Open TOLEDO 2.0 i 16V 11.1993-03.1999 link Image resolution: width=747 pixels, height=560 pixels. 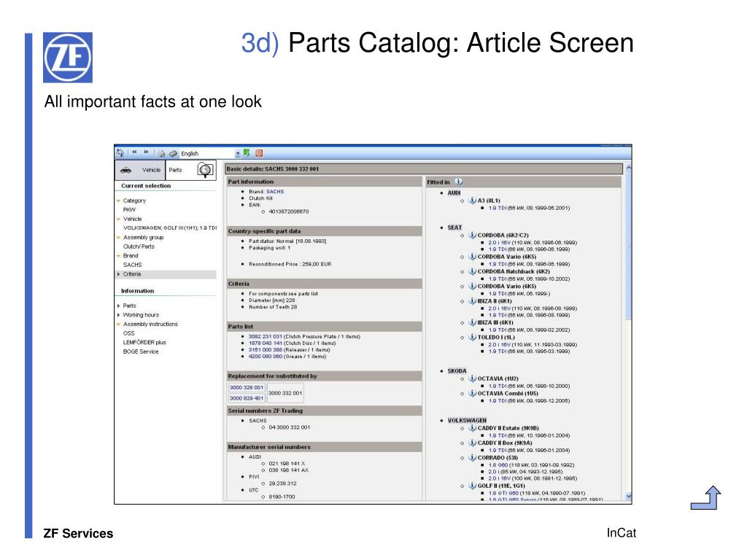point(533,344)
